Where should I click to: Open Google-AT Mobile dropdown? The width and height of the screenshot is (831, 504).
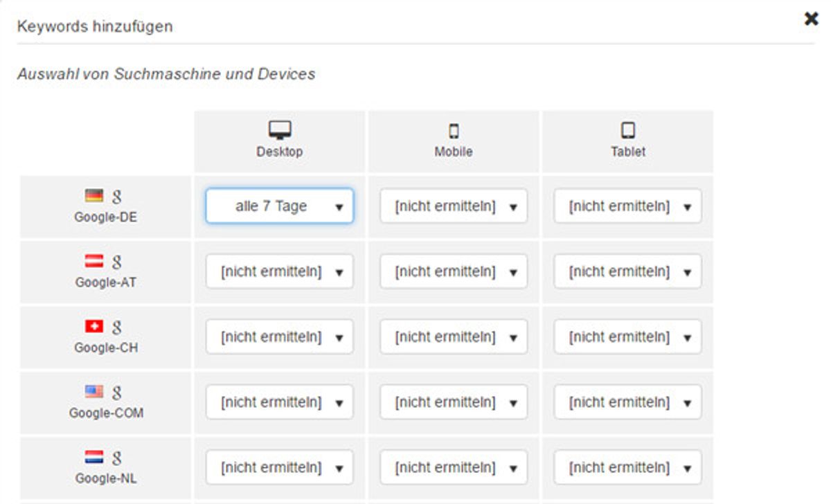pos(454,271)
